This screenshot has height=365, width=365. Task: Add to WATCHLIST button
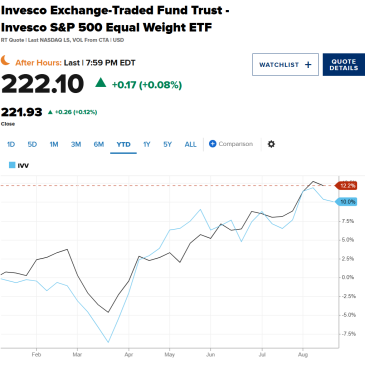285,64
